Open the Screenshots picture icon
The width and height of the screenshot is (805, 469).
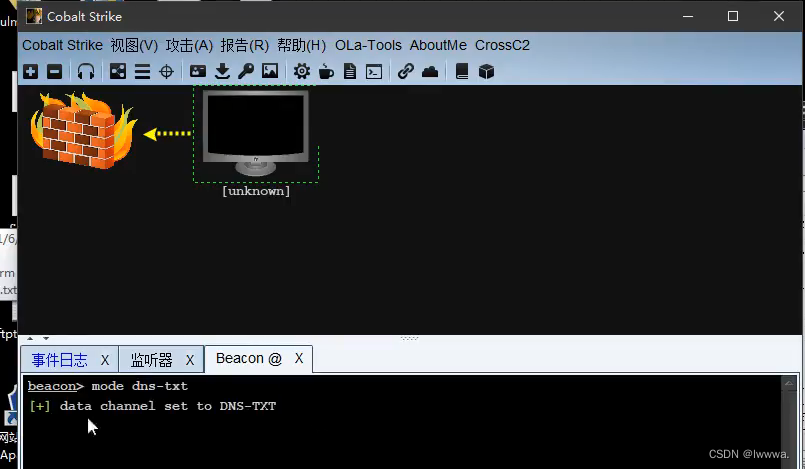(270, 71)
